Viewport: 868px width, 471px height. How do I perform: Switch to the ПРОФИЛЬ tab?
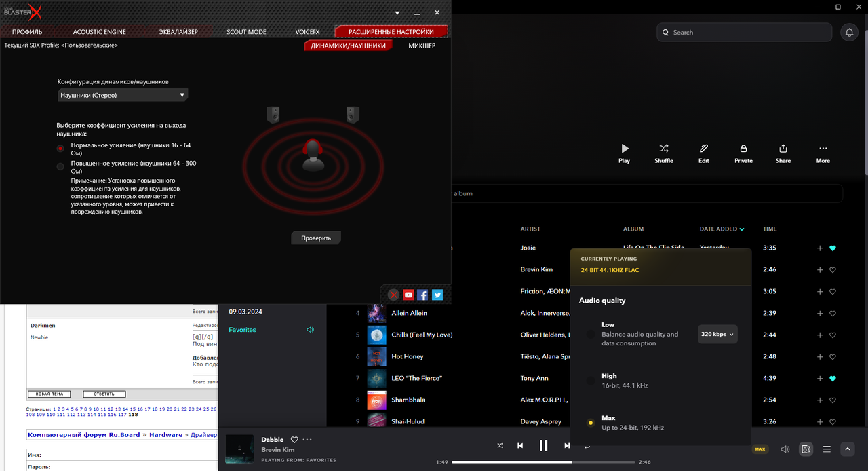27,32
